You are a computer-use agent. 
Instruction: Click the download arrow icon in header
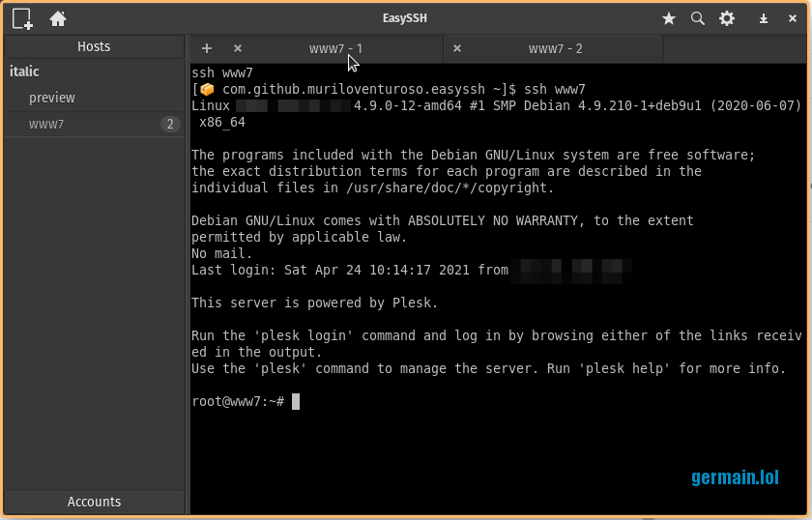tap(764, 19)
